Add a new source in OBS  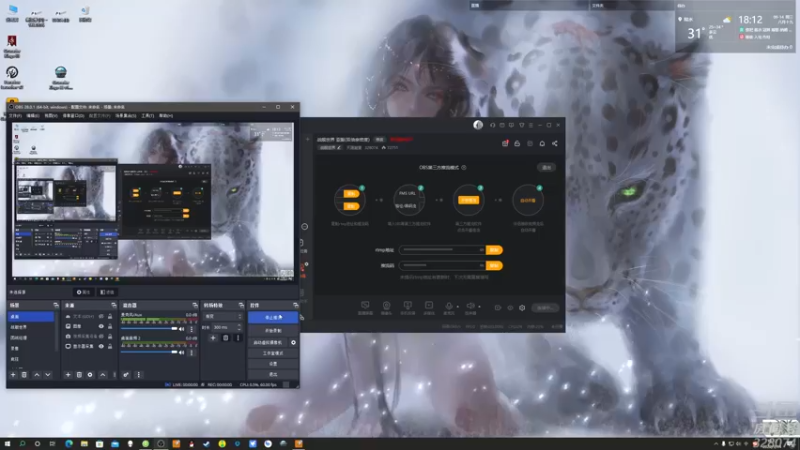(x=68, y=374)
